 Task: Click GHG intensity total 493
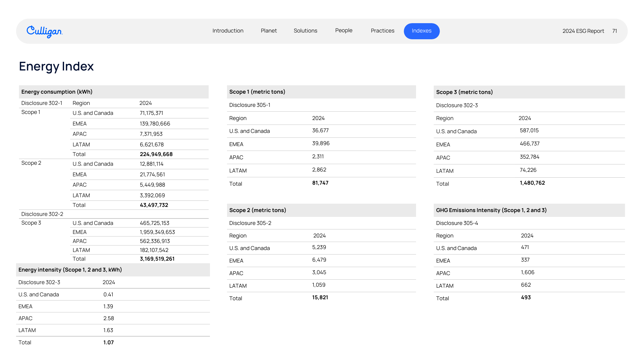(x=526, y=298)
